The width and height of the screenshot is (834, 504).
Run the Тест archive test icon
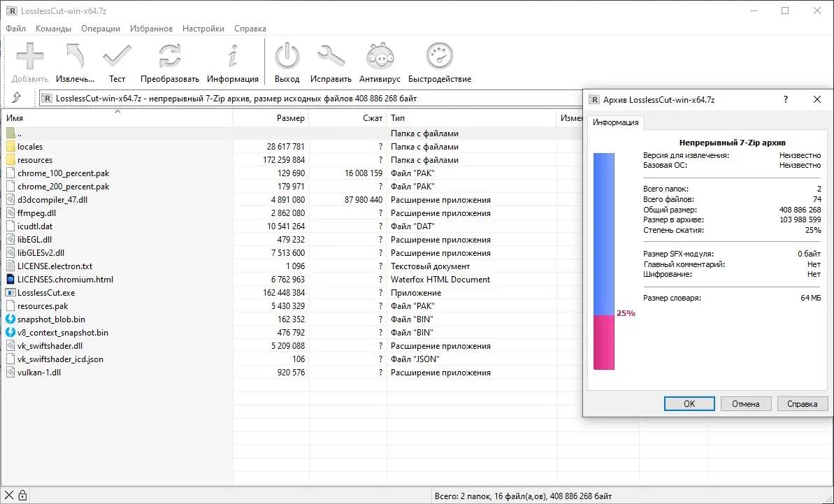[117, 57]
